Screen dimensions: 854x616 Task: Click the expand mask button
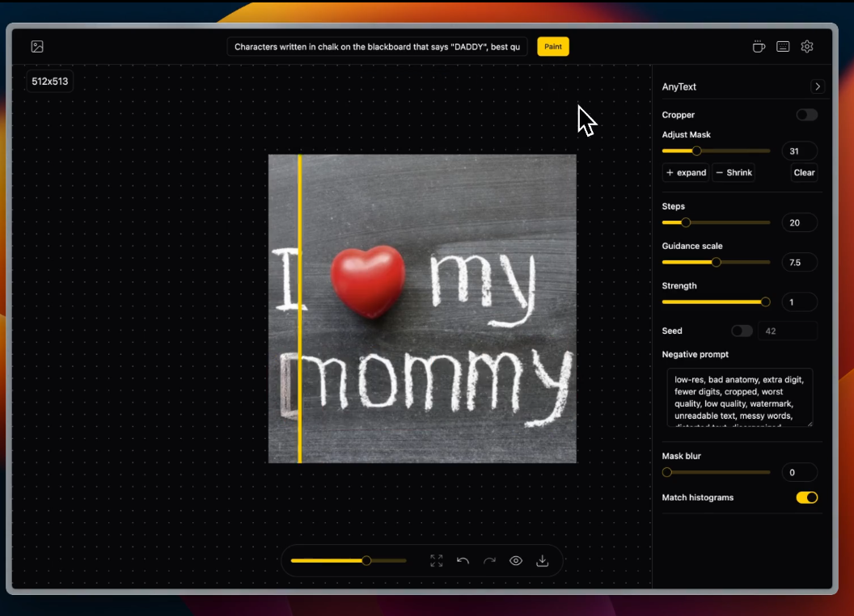[x=686, y=173]
